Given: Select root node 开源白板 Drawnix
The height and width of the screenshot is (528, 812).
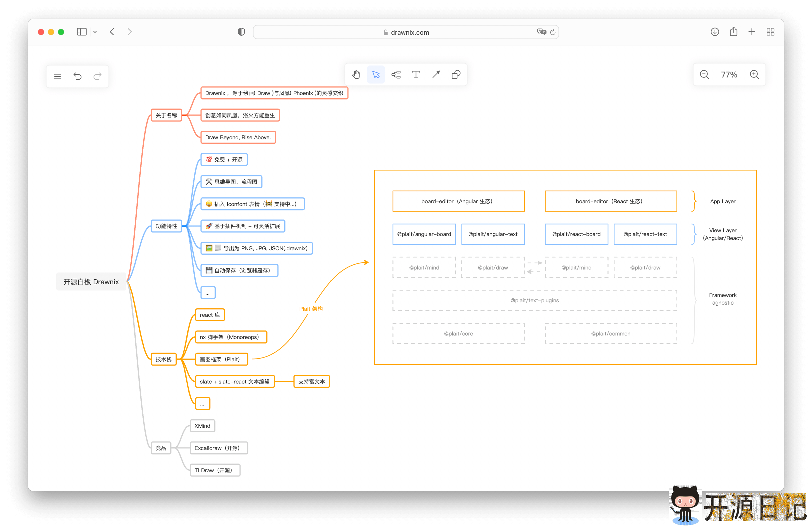Looking at the screenshot, I should pyautogui.click(x=91, y=282).
